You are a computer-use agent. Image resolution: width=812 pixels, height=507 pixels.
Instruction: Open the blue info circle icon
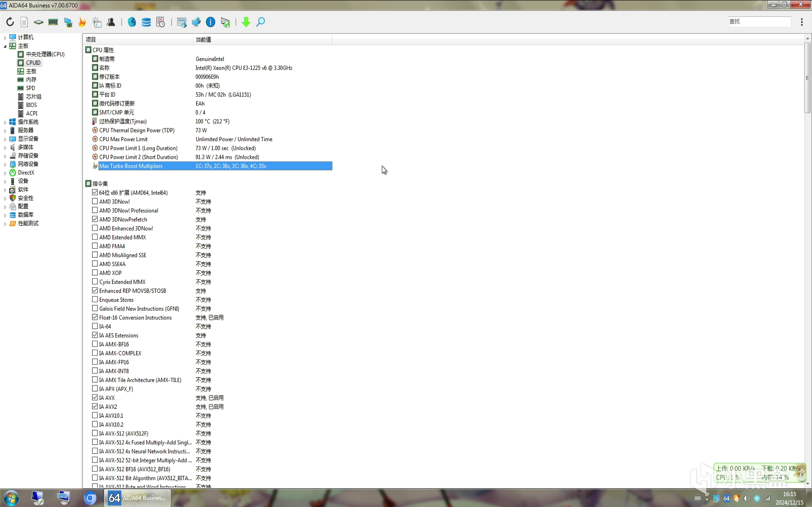click(210, 22)
